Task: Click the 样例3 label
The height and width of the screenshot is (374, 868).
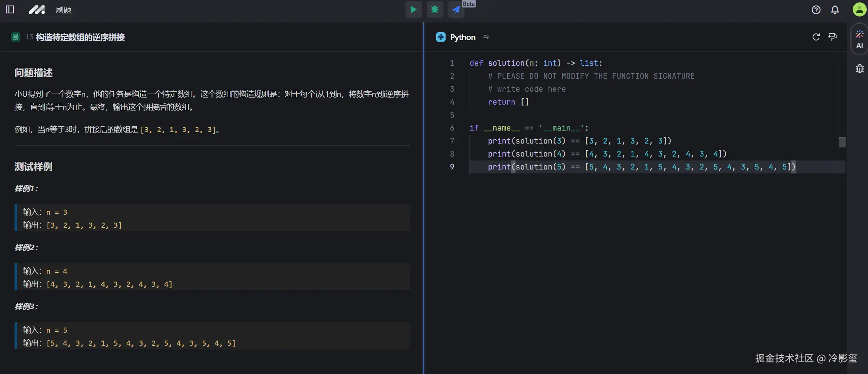Action: [26, 307]
